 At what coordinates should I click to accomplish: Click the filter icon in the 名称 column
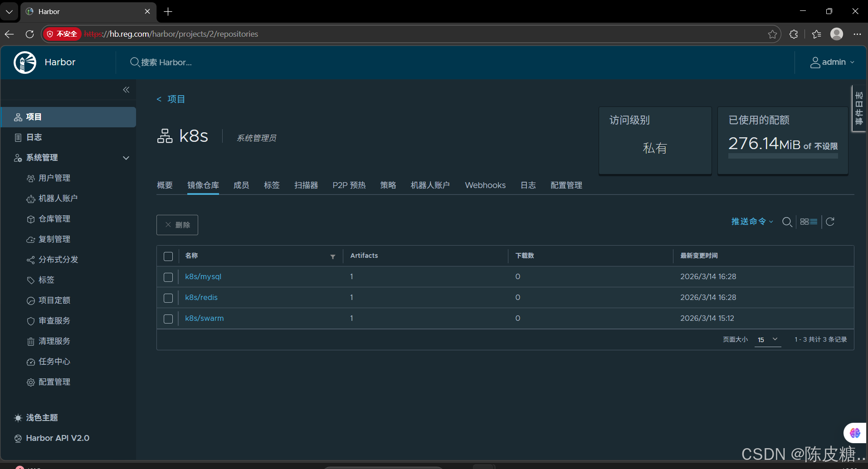[333, 257]
